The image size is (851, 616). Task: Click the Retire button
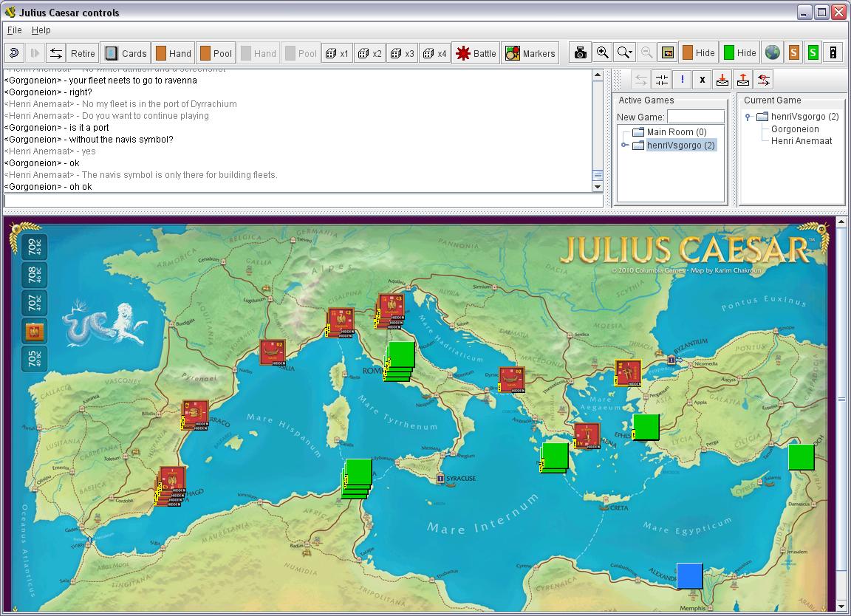83,53
